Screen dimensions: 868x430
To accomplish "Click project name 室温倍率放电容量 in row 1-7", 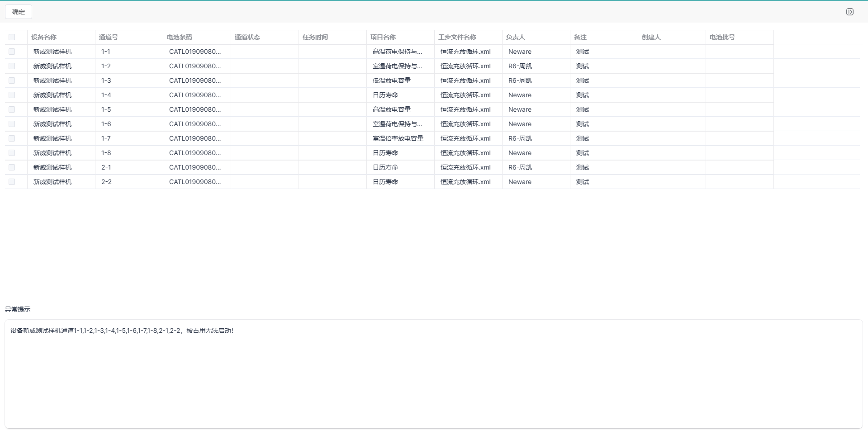I will (x=398, y=138).
